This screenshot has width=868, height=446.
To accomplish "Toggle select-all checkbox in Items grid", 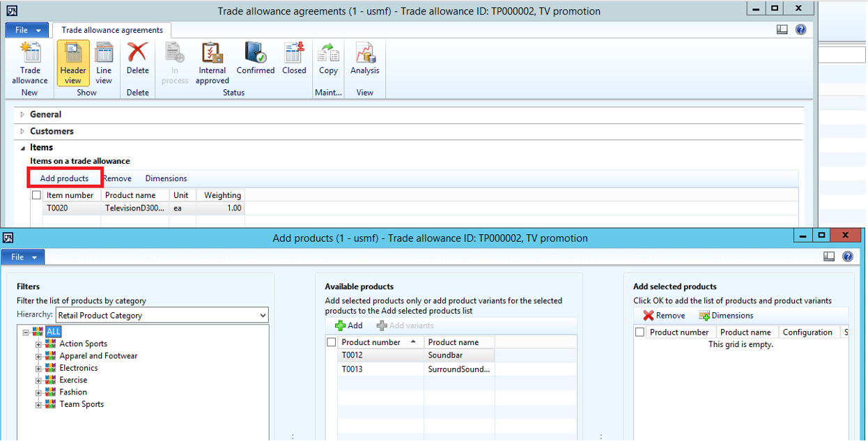I will pyautogui.click(x=37, y=196).
